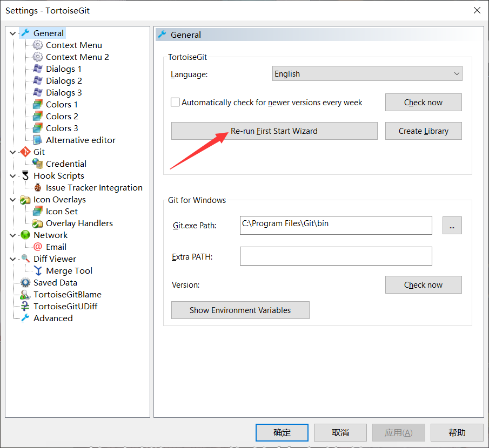Click the Email @ icon
The width and height of the screenshot is (489, 448).
pos(37,247)
